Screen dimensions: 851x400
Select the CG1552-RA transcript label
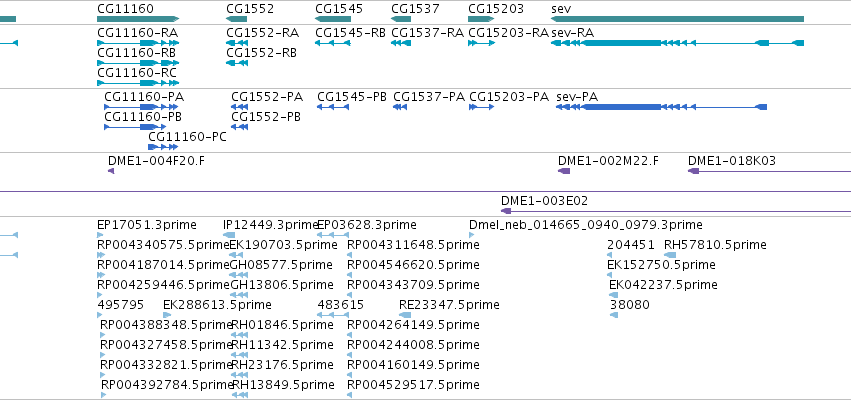pyautogui.click(x=263, y=33)
